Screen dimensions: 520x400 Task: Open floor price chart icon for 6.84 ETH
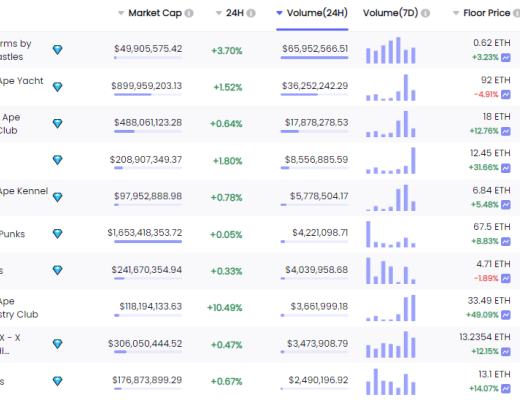[x=506, y=204]
